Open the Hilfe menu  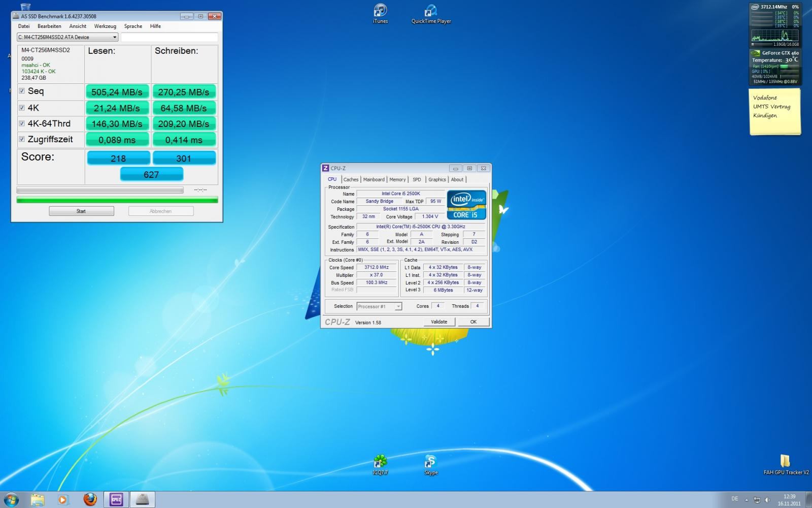click(x=155, y=26)
